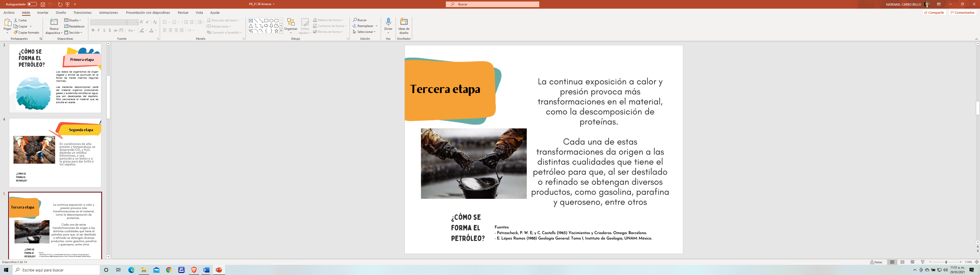Start slideshow from status bar icon
The height and width of the screenshot is (275, 980).
923,262
